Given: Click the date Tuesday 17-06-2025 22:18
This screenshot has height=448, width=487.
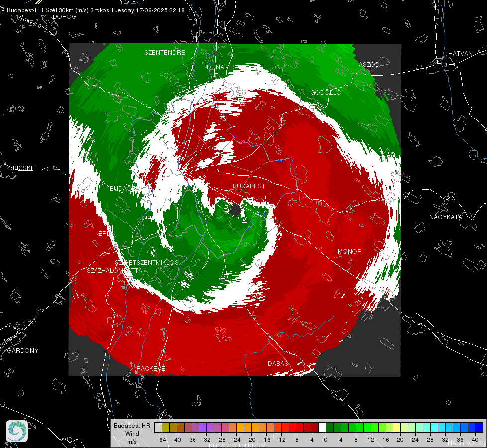Looking at the screenshot, I should click(148, 10).
